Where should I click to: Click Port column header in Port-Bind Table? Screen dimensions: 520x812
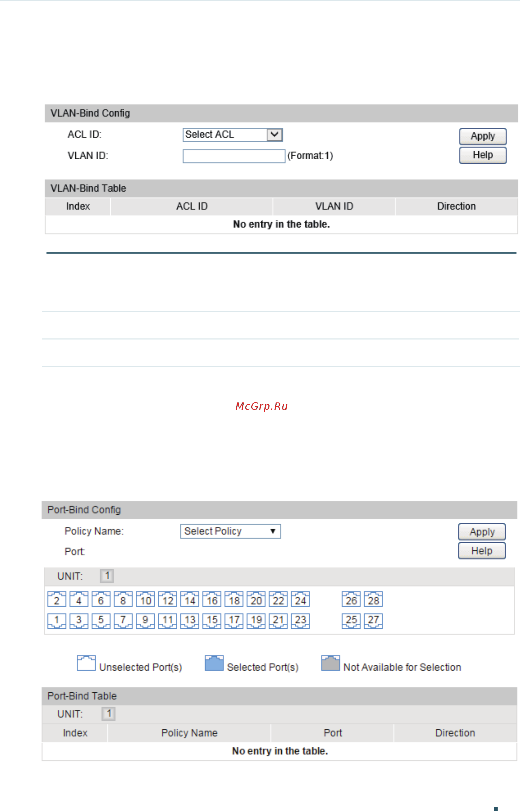[x=333, y=733]
